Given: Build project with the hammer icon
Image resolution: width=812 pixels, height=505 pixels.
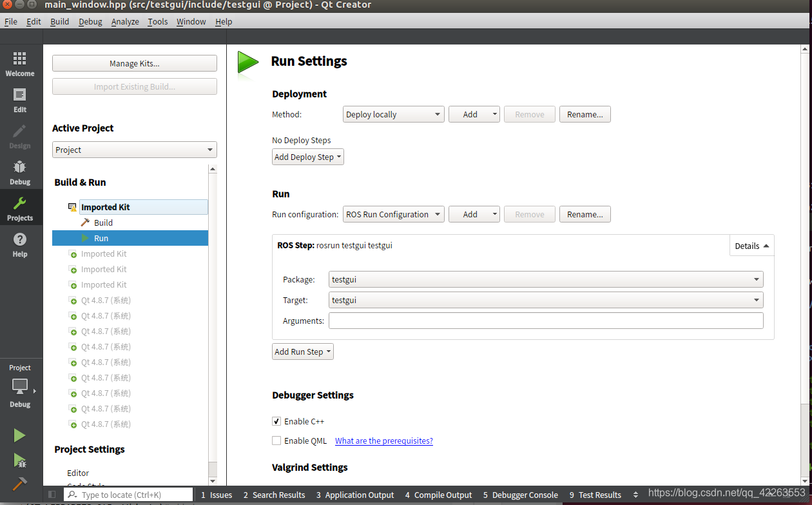Looking at the screenshot, I should pos(20,483).
